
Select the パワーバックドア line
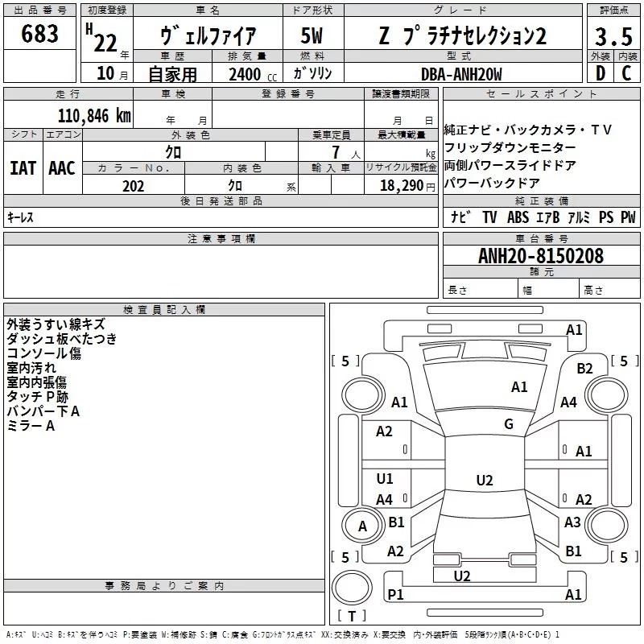click(492, 183)
